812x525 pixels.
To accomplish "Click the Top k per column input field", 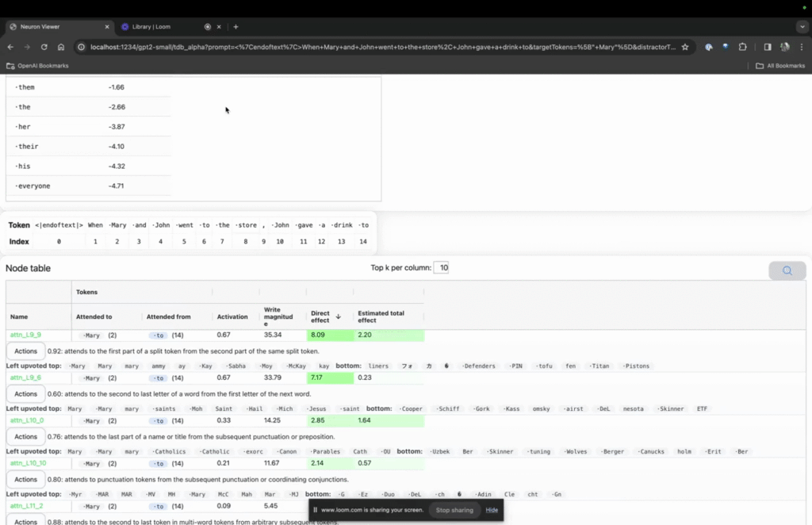I will (x=442, y=267).
